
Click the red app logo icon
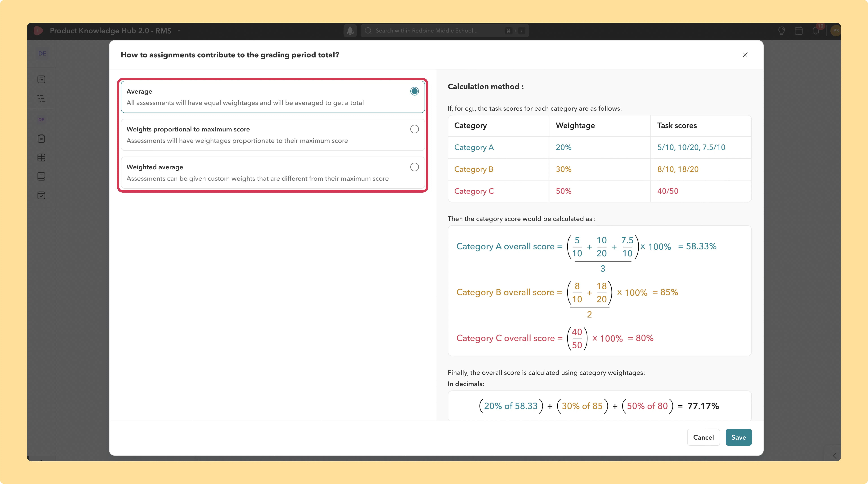click(38, 31)
